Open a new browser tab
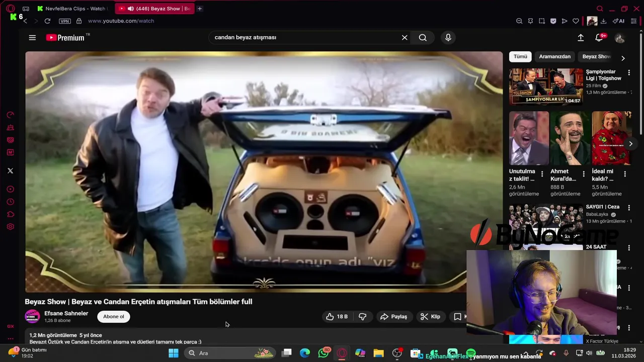 coord(200,9)
